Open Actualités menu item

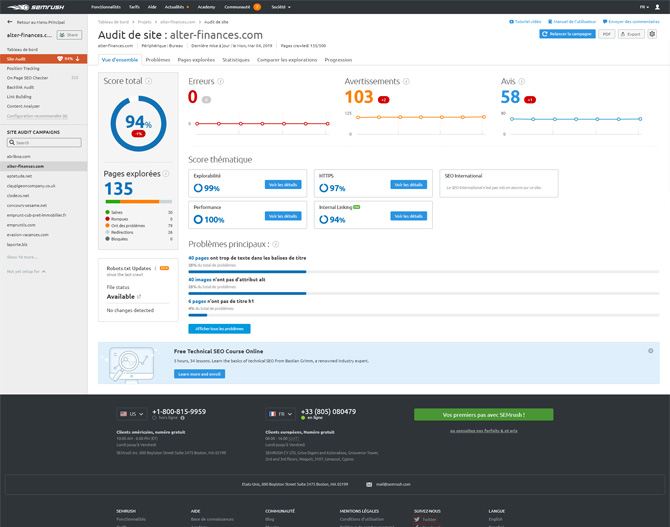coord(174,7)
